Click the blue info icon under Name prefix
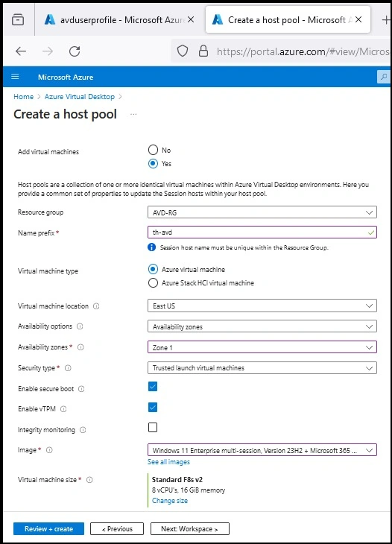Viewport: 392px width, 544px height. 151,247
